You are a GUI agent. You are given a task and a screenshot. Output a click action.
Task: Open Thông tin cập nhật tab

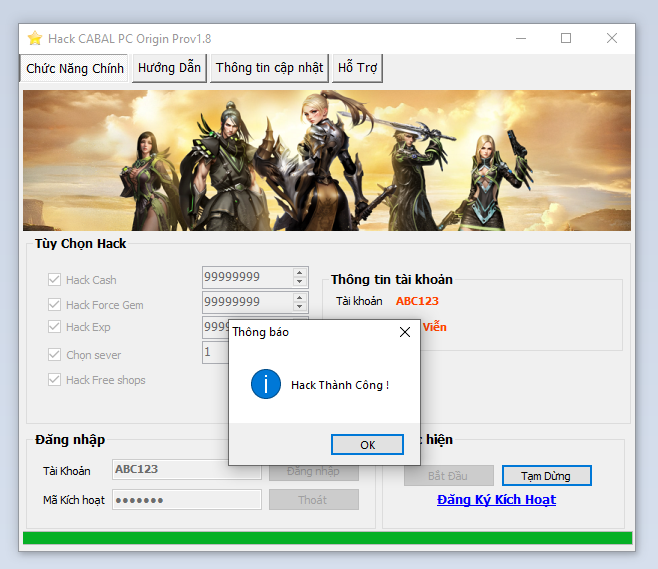tap(269, 68)
